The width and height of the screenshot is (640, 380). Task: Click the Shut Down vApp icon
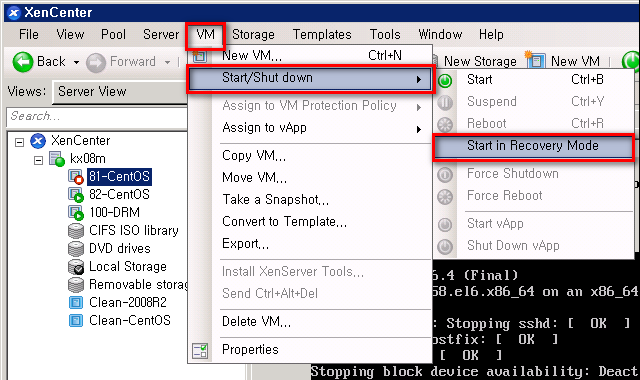[x=445, y=247]
